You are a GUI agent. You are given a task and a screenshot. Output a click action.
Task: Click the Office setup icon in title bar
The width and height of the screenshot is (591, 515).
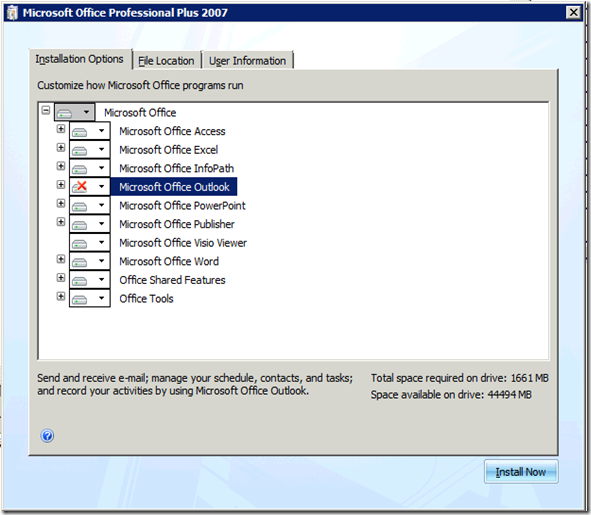click(12, 13)
